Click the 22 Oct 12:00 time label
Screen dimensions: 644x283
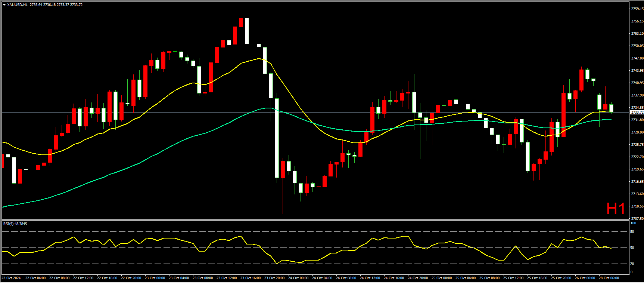click(x=83, y=278)
